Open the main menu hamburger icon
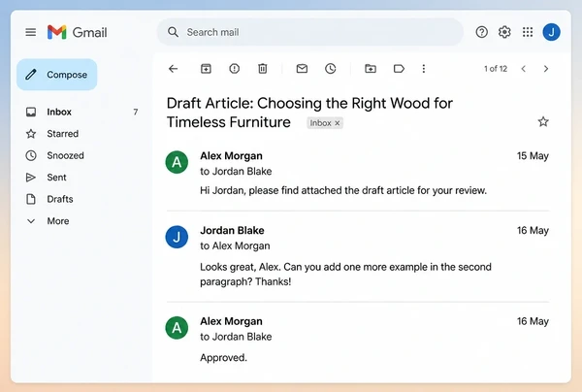The image size is (582, 392). [x=31, y=32]
